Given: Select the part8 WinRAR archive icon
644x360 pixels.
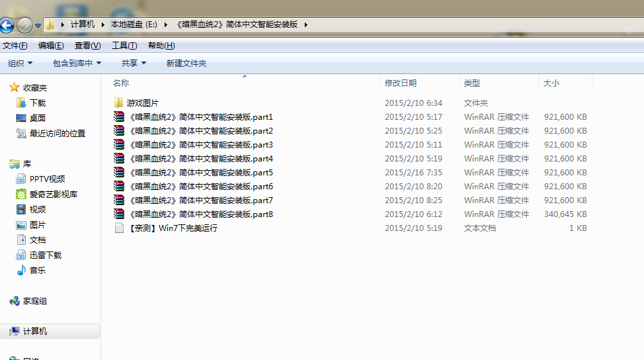Looking at the screenshot, I should [x=119, y=214].
